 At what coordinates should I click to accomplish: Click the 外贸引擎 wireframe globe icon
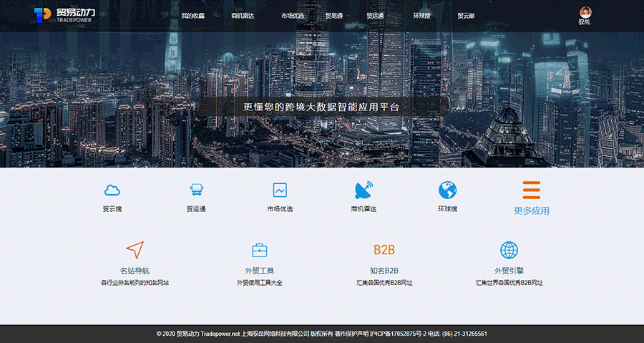click(x=509, y=250)
